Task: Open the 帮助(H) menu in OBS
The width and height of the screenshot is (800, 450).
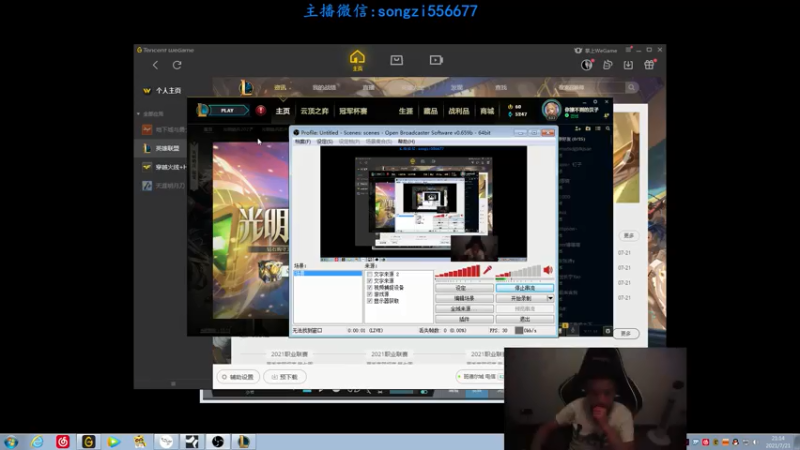Action: (406, 141)
